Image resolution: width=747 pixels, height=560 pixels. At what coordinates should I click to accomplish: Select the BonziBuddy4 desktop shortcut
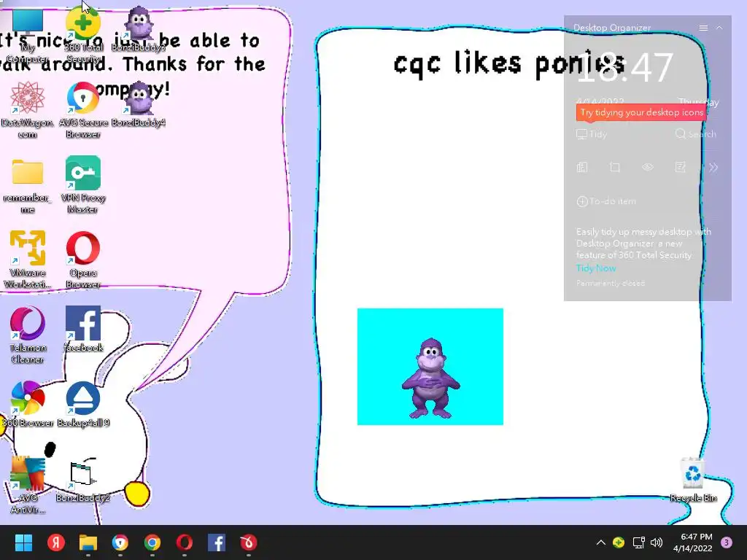(x=139, y=104)
